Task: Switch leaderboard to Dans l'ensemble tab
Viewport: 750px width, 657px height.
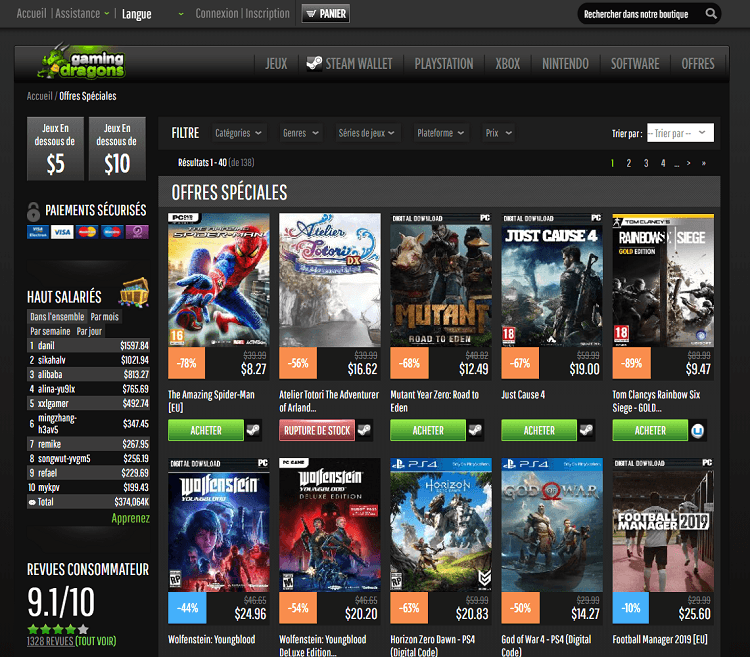Action: (57, 317)
